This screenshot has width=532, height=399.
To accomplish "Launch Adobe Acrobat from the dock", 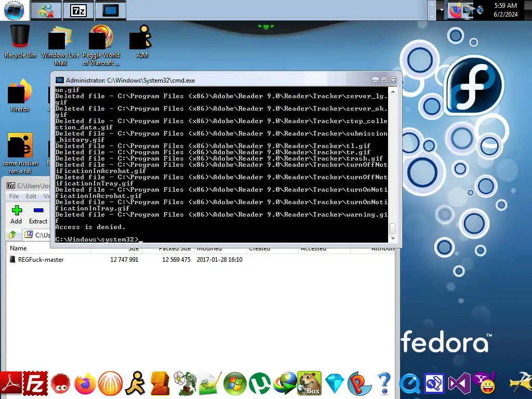I will [x=11, y=383].
